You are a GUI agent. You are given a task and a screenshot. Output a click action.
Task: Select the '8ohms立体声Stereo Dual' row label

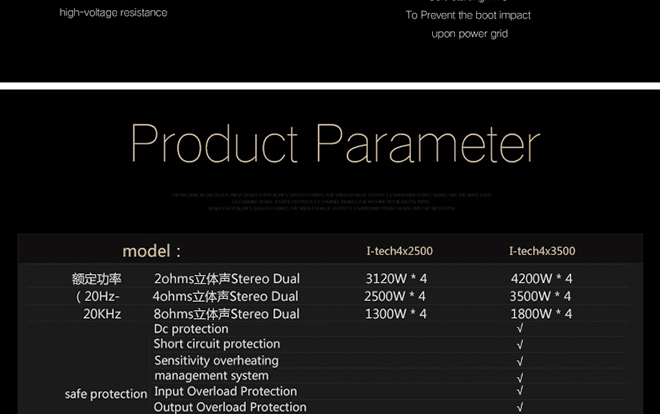[x=226, y=314]
